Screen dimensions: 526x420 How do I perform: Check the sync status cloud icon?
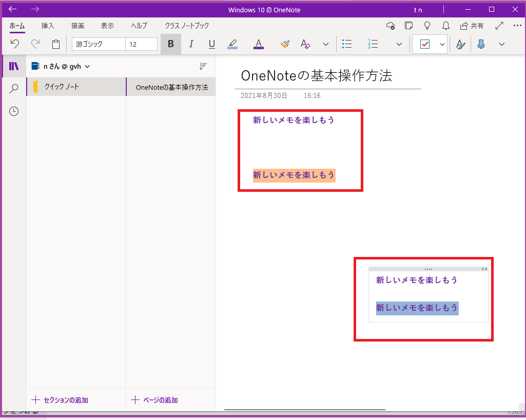point(391,26)
